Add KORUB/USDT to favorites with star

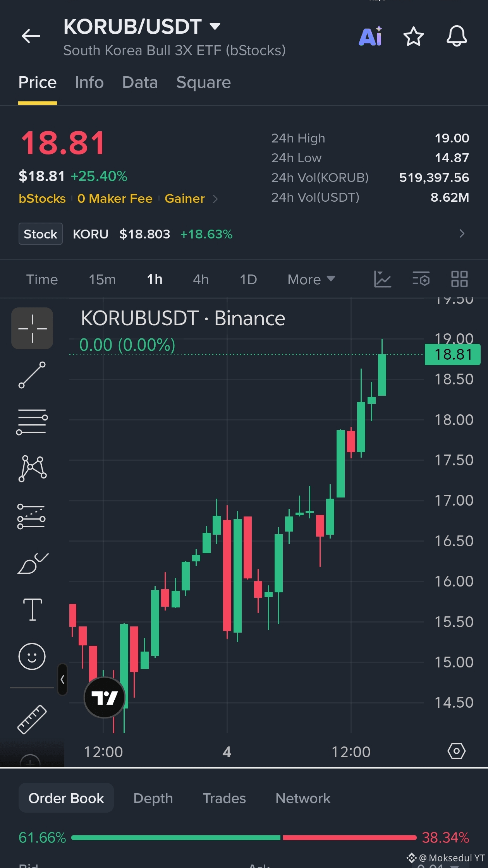[x=414, y=36]
